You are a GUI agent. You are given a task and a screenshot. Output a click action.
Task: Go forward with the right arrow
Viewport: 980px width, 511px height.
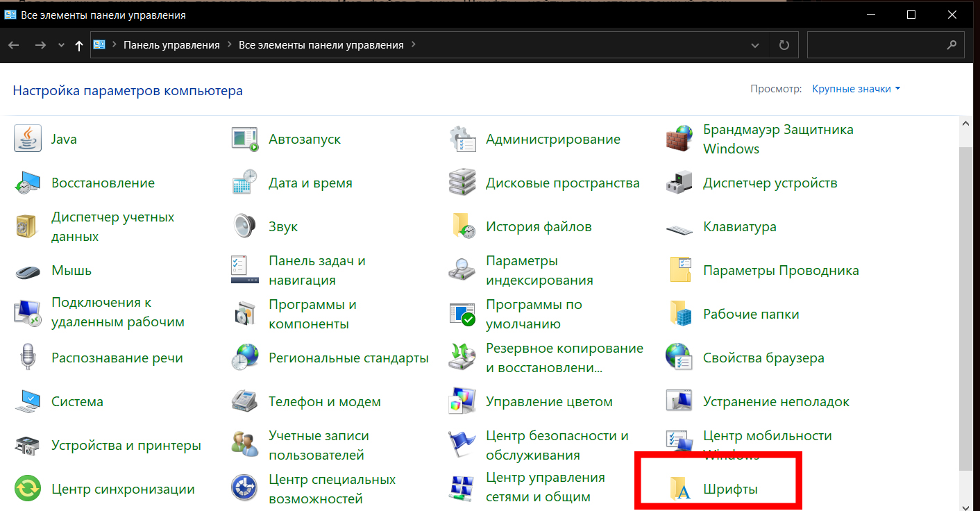40,45
